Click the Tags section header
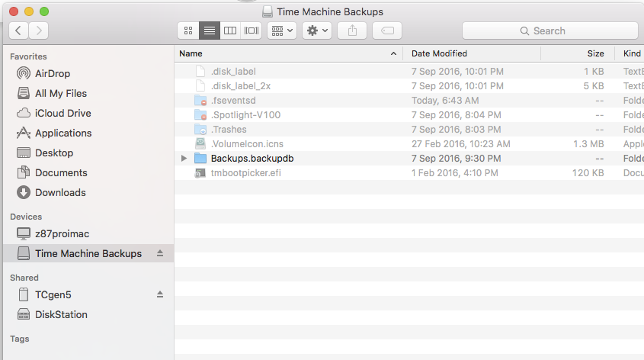 click(x=19, y=339)
